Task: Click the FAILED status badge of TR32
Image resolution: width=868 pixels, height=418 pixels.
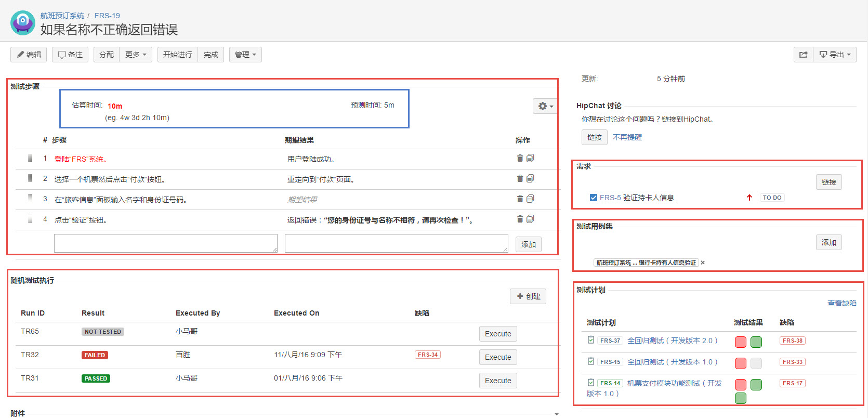Action: pyautogui.click(x=95, y=355)
